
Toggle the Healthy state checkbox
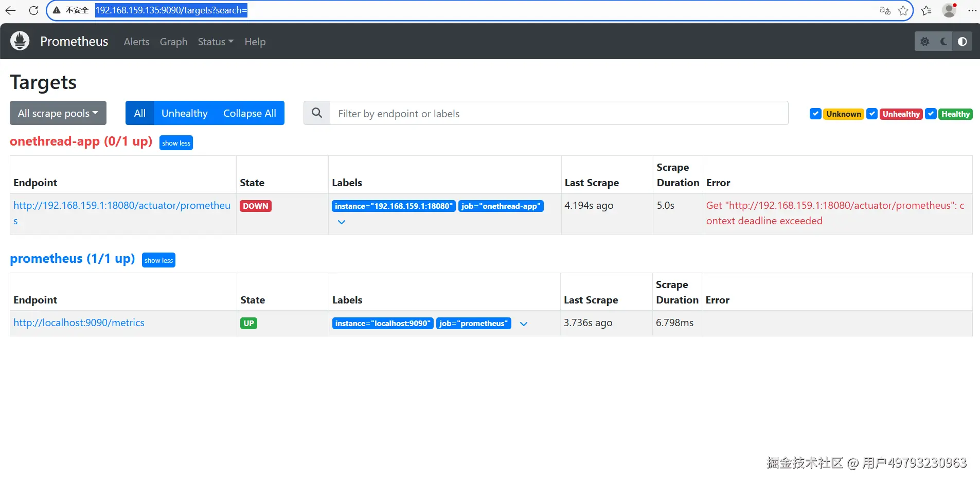(x=931, y=114)
